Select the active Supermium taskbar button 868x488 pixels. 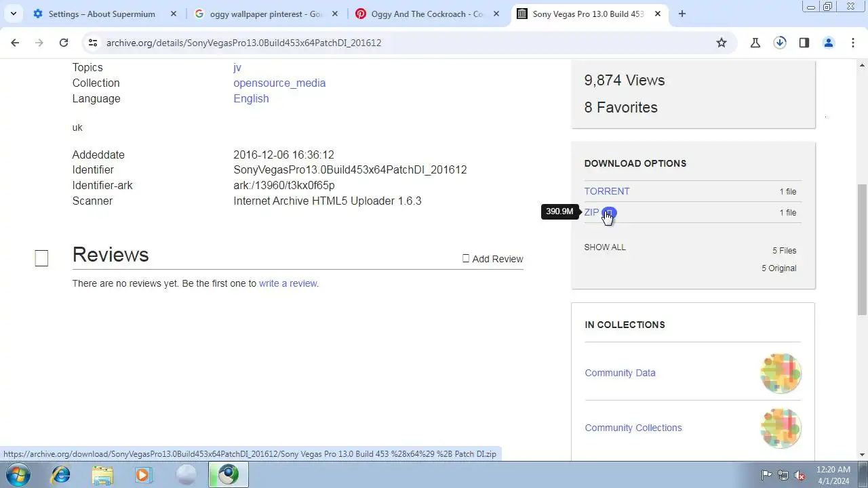tap(228, 474)
